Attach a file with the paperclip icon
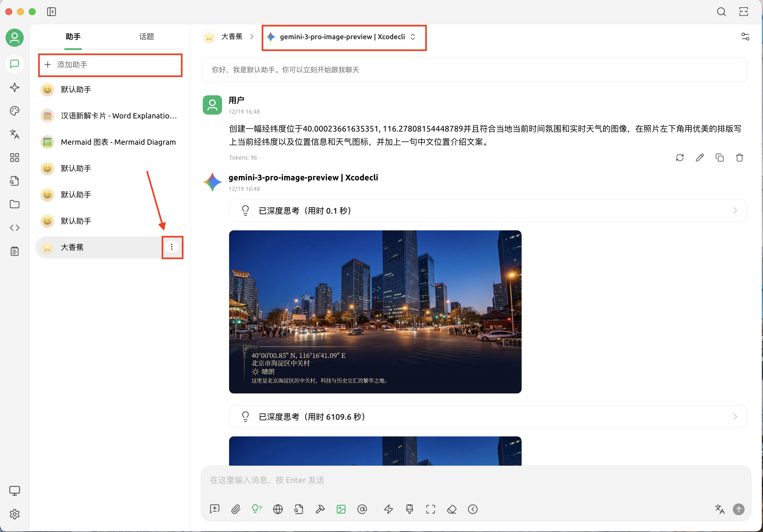Viewport: 763px width, 532px height. [x=236, y=509]
